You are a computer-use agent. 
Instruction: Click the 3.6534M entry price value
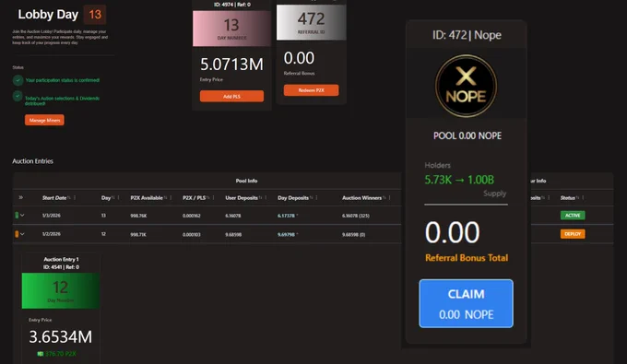coord(60,337)
